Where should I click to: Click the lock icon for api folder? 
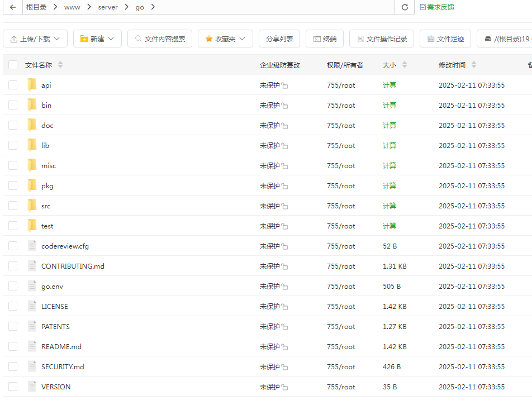(284, 85)
